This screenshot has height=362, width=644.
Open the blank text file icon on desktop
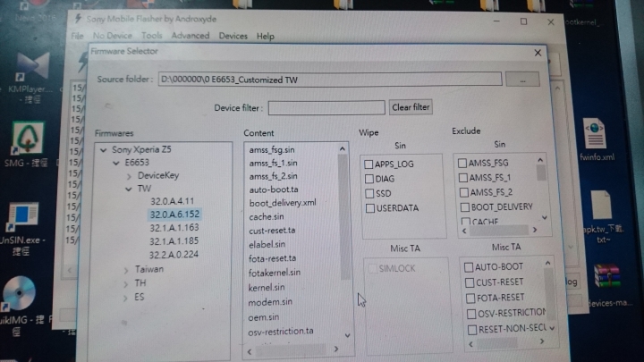(602, 205)
